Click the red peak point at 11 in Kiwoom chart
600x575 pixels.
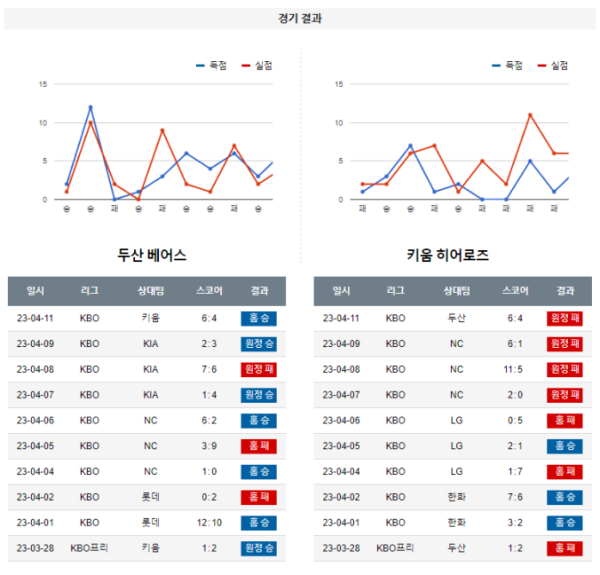[530, 115]
